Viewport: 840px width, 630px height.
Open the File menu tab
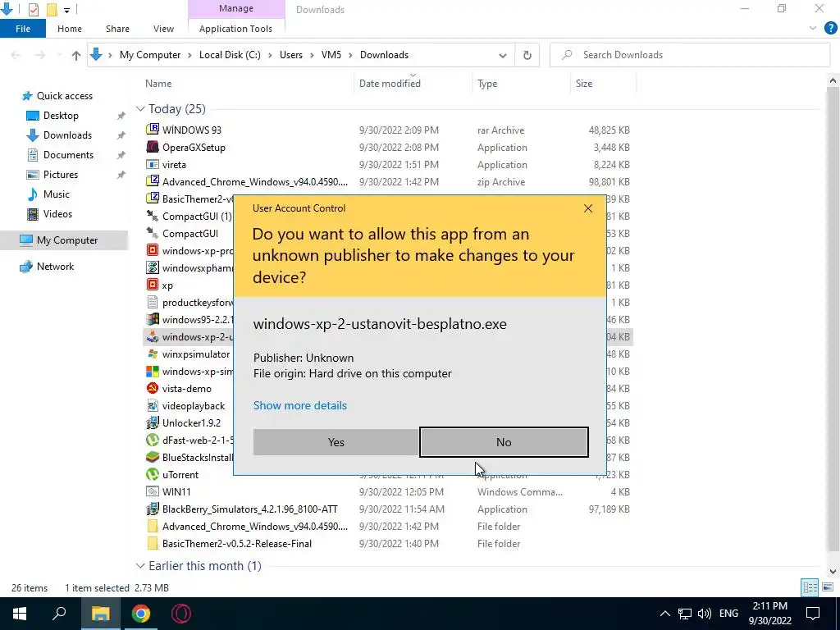click(x=22, y=29)
